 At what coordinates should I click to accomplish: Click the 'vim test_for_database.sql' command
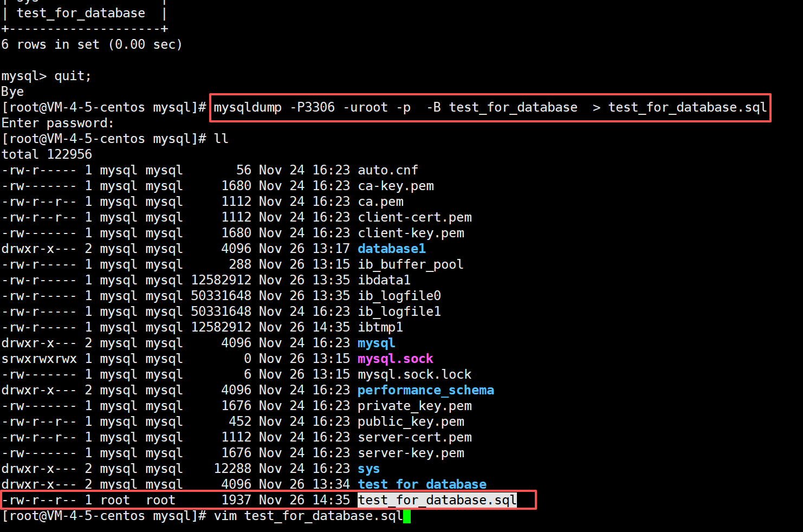tap(308, 516)
